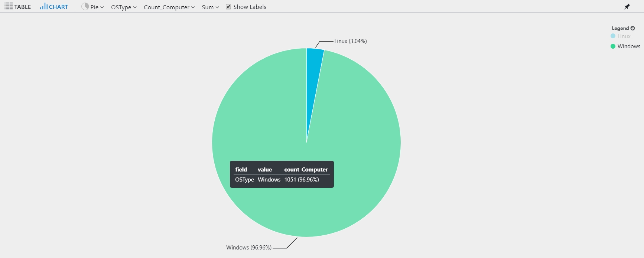Open the Pie chart type dropdown
Screen dimensions: 644x258
tap(92, 7)
